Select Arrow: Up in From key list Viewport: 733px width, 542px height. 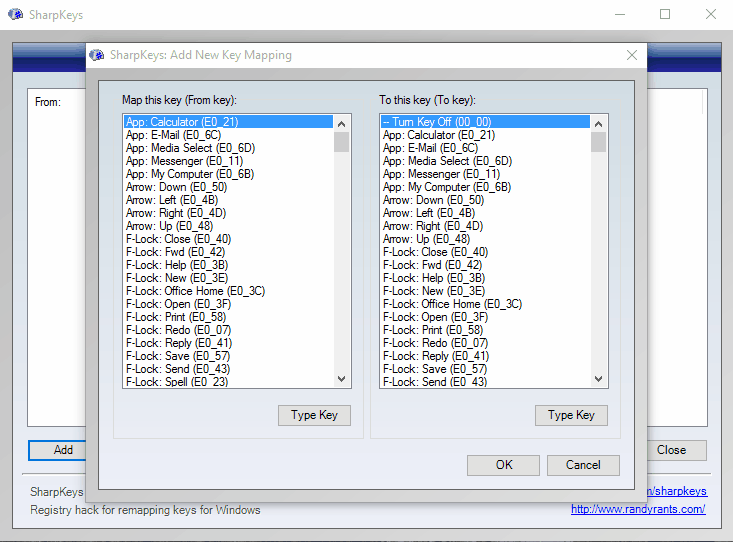229,226
